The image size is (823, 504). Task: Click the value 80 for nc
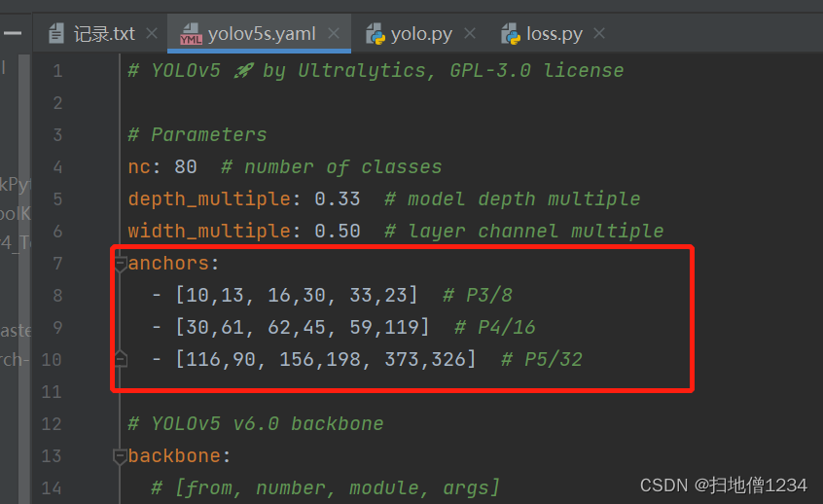pos(186,167)
